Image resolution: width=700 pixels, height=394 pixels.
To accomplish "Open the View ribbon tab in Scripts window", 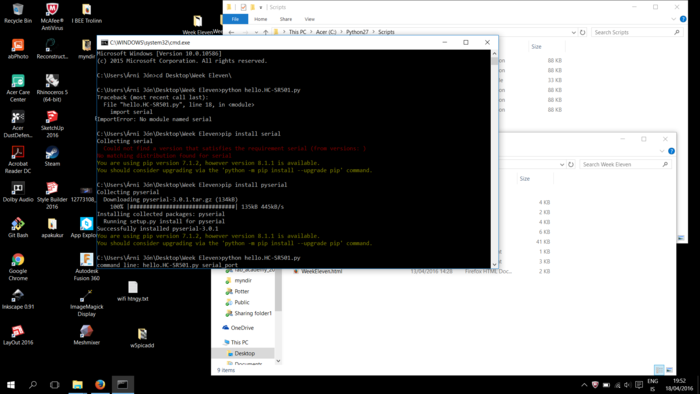I will [309, 19].
